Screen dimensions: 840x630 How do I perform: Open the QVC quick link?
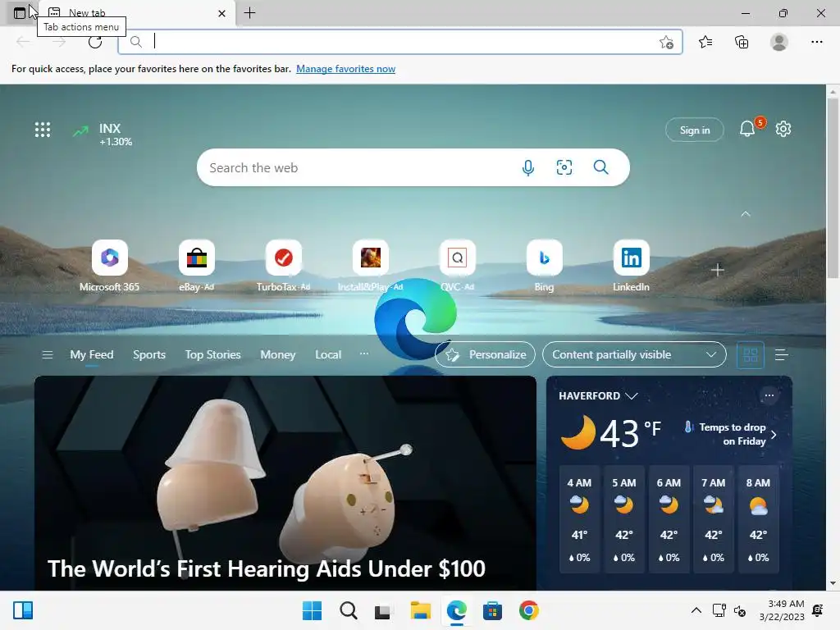(457, 267)
